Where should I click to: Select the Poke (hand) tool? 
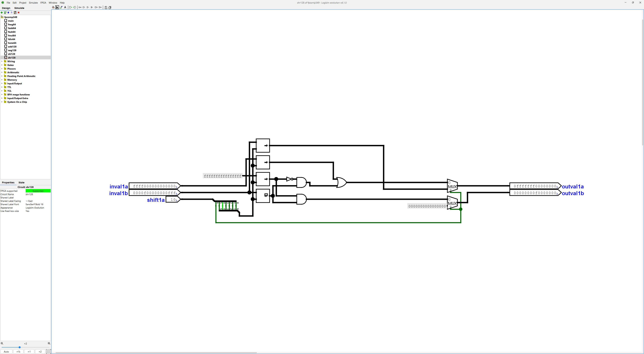tap(53, 8)
